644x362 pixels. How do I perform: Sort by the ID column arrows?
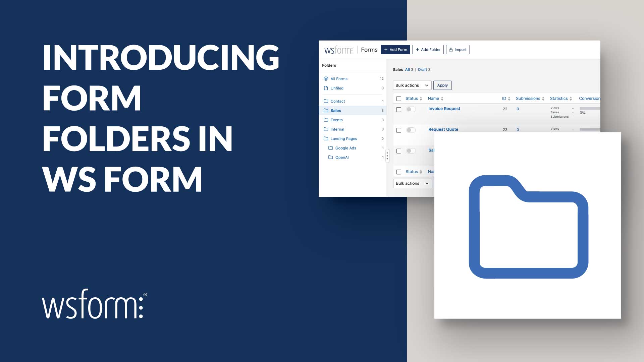point(509,99)
